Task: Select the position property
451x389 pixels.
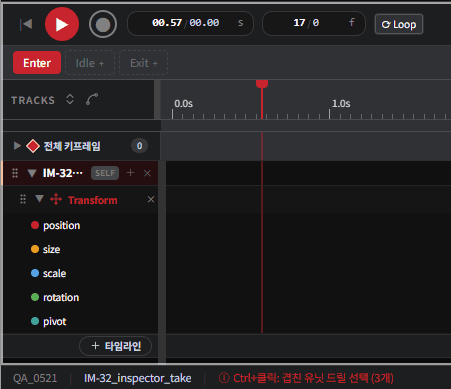Action: [x=62, y=226]
